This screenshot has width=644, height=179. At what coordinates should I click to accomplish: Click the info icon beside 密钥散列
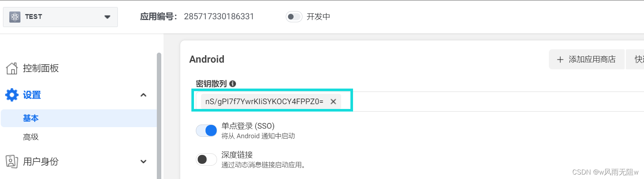point(233,84)
